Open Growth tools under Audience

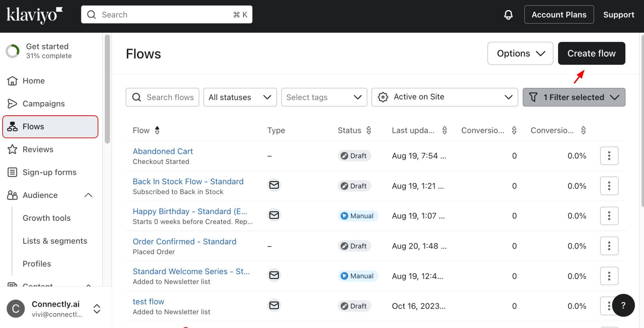click(x=46, y=218)
